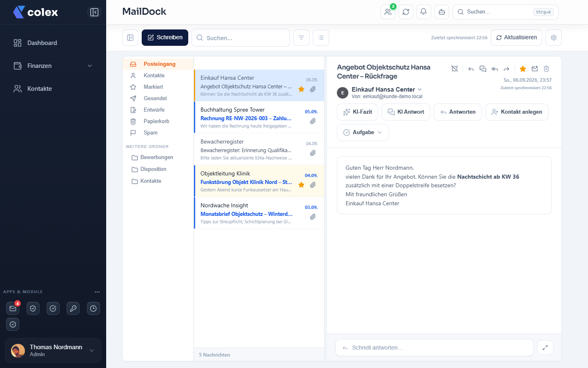Image resolution: width=588 pixels, height=368 pixels.
Task: Select the Posteingang folder
Action: [158, 64]
